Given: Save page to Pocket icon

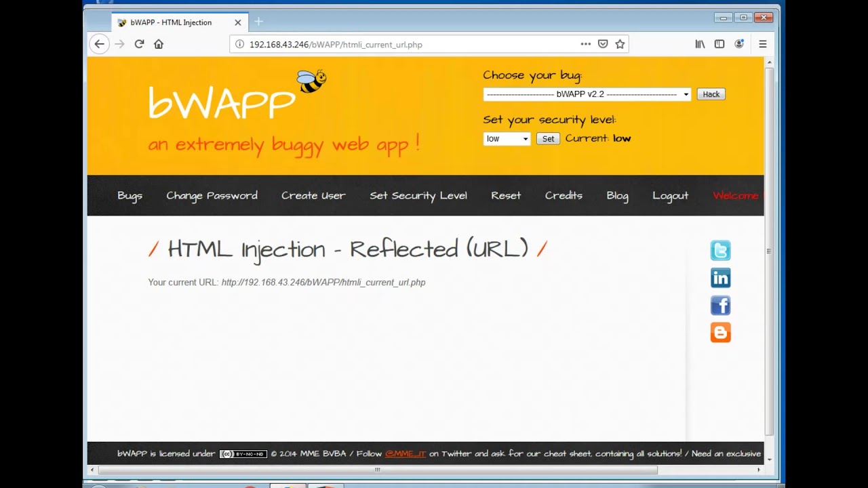Looking at the screenshot, I should pyautogui.click(x=603, y=44).
